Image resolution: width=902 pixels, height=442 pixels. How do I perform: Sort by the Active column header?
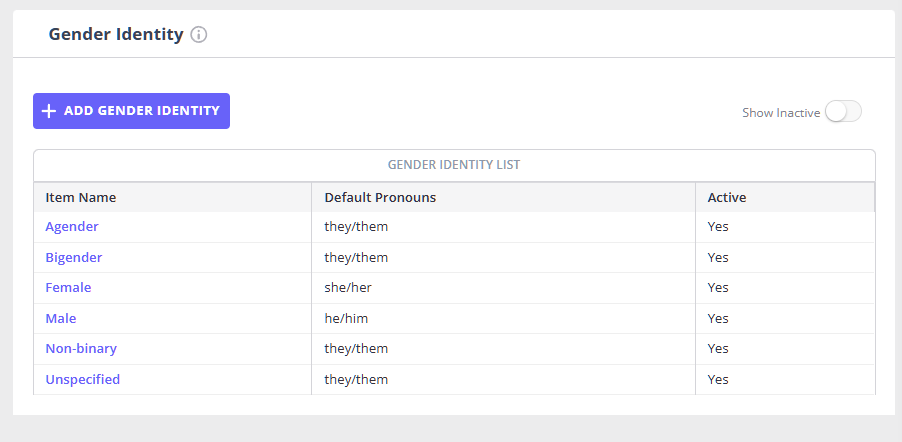click(x=727, y=197)
